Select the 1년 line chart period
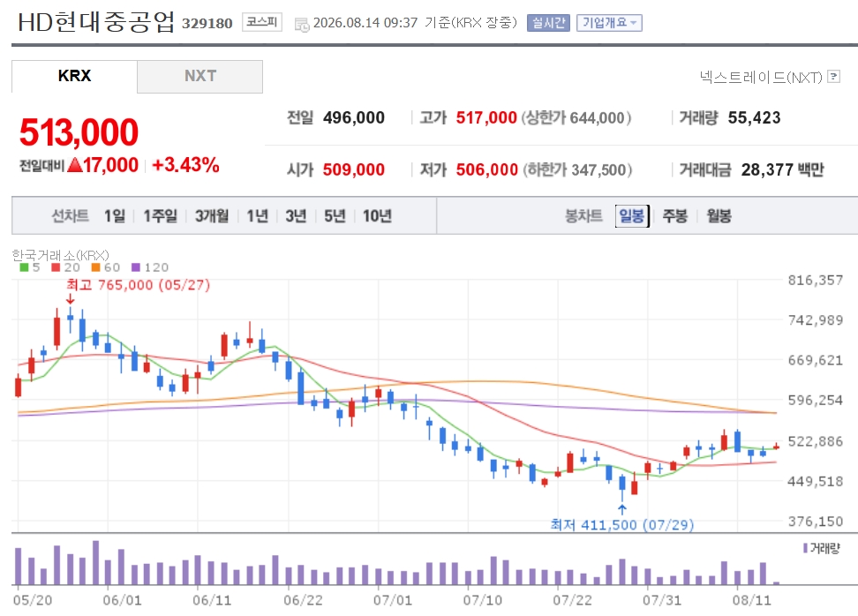This screenshot has height=616, width=858. 257,216
